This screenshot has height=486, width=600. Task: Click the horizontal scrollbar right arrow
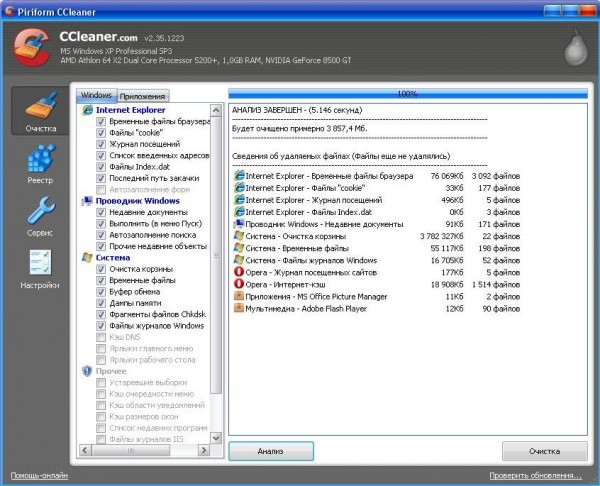(x=204, y=450)
